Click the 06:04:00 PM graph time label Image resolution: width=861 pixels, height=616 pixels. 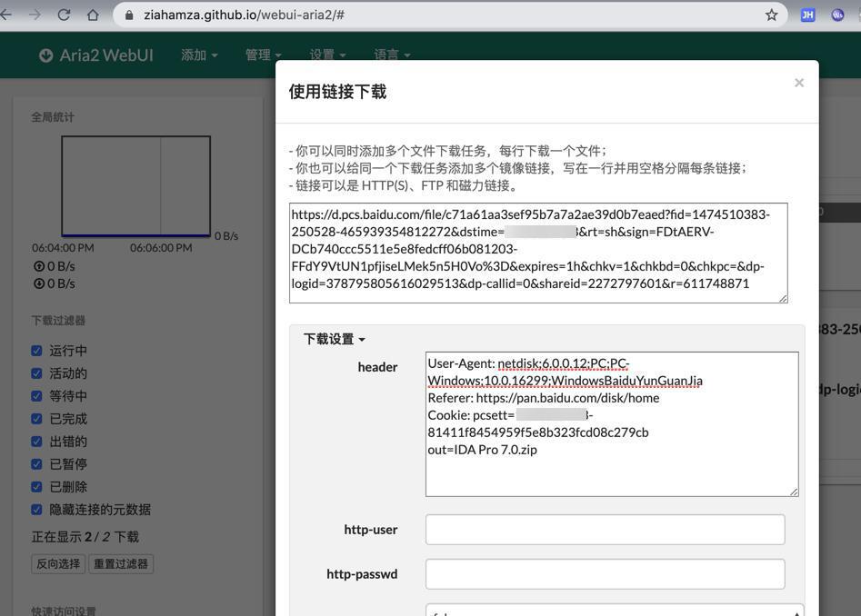tap(63, 248)
